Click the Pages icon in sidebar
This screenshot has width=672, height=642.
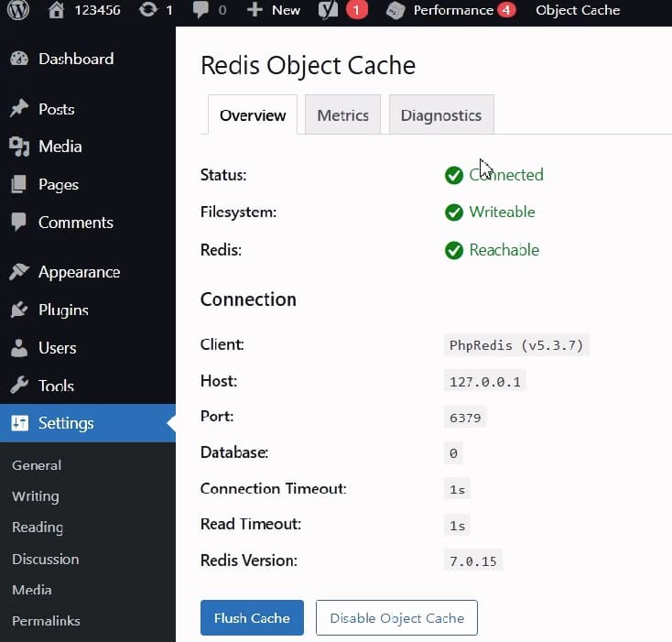click(19, 184)
